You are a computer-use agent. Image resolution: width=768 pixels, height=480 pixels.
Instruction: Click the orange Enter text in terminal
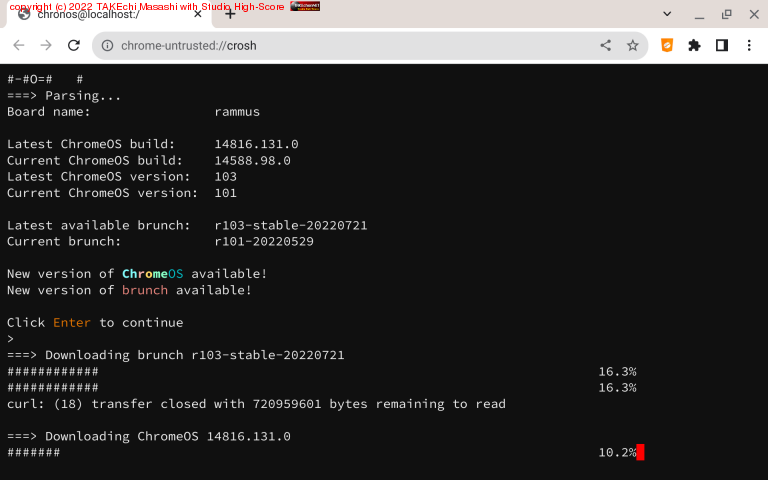(x=71, y=323)
